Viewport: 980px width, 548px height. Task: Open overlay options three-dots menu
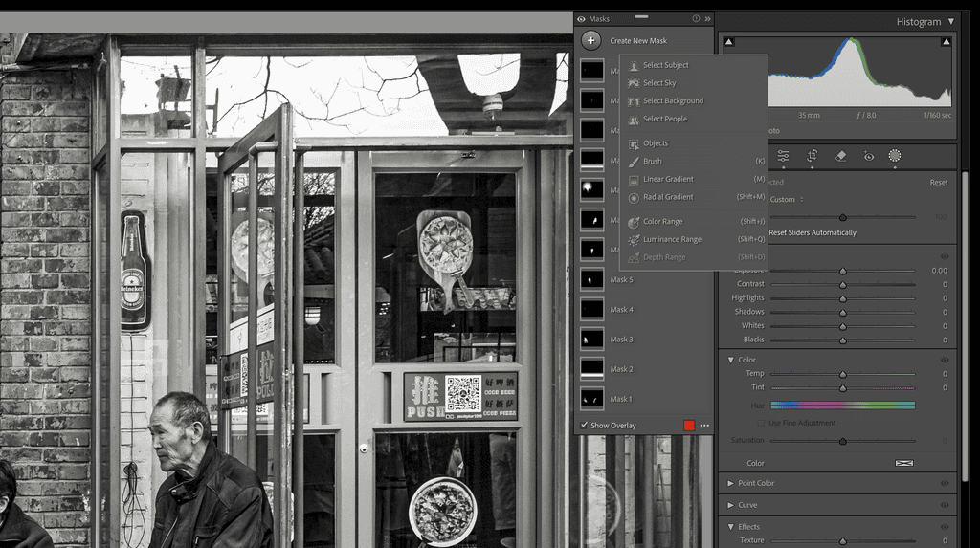click(x=704, y=426)
